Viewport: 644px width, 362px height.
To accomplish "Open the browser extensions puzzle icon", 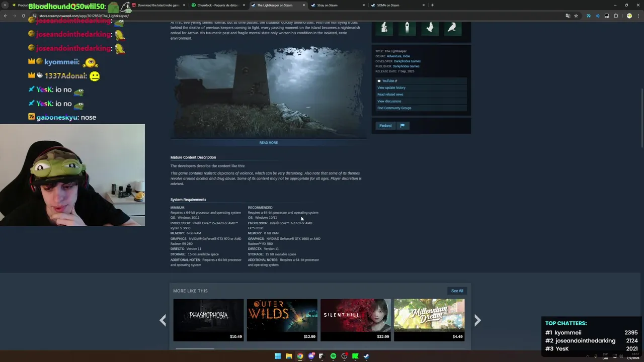I will point(616,16).
